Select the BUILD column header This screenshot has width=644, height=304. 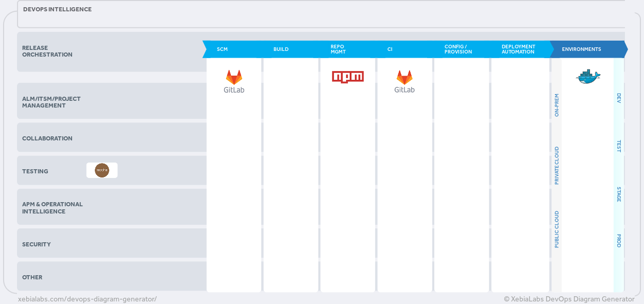(x=281, y=49)
